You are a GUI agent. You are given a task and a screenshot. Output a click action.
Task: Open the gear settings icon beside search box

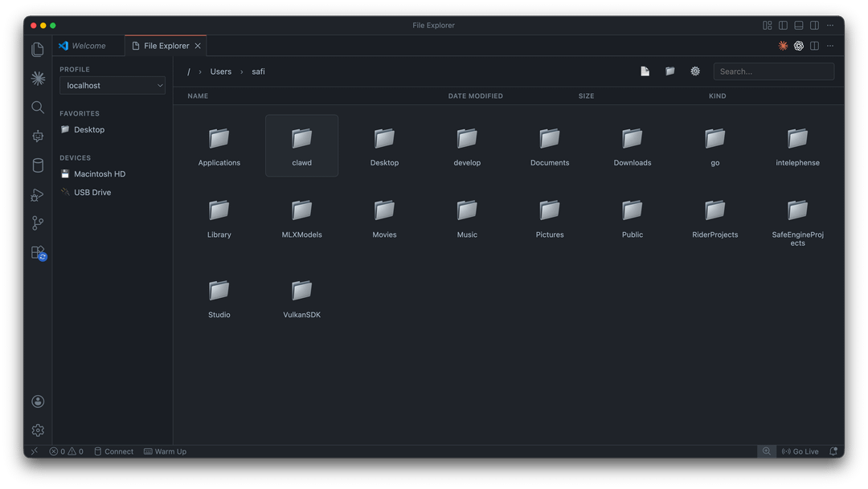(695, 71)
